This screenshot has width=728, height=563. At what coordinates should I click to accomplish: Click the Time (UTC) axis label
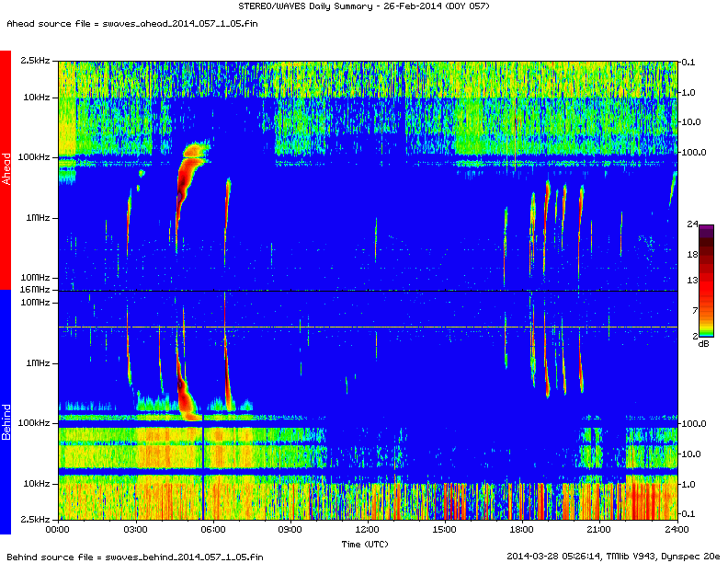pyautogui.click(x=365, y=545)
